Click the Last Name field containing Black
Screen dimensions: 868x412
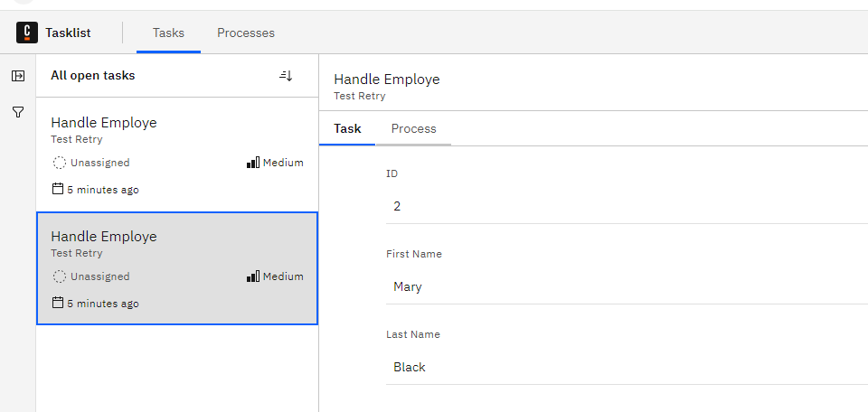(x=627, y=367)
